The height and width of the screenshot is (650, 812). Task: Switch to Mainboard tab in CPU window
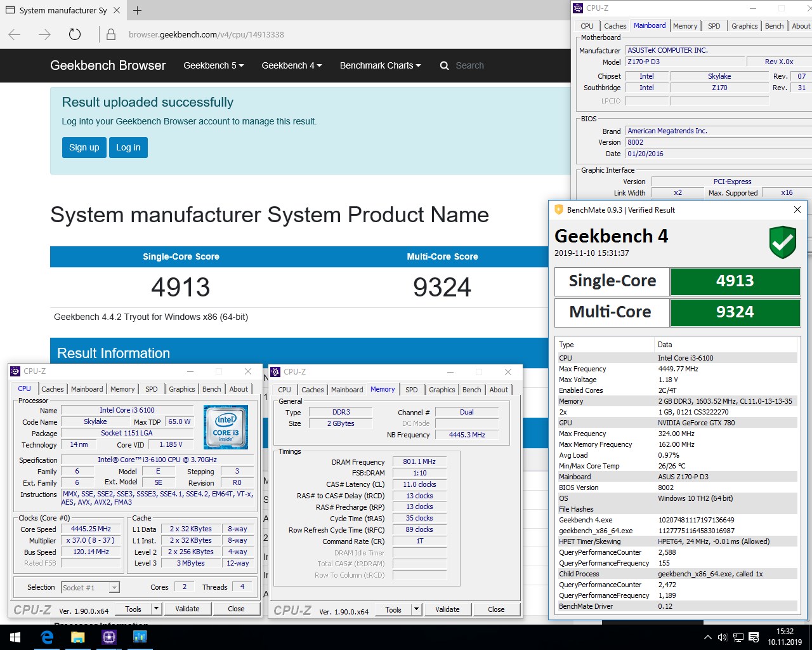click(x=87, y=389)
